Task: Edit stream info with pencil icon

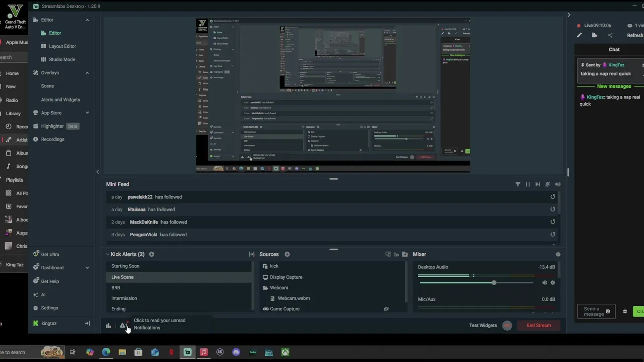Action: coord(579,35)
